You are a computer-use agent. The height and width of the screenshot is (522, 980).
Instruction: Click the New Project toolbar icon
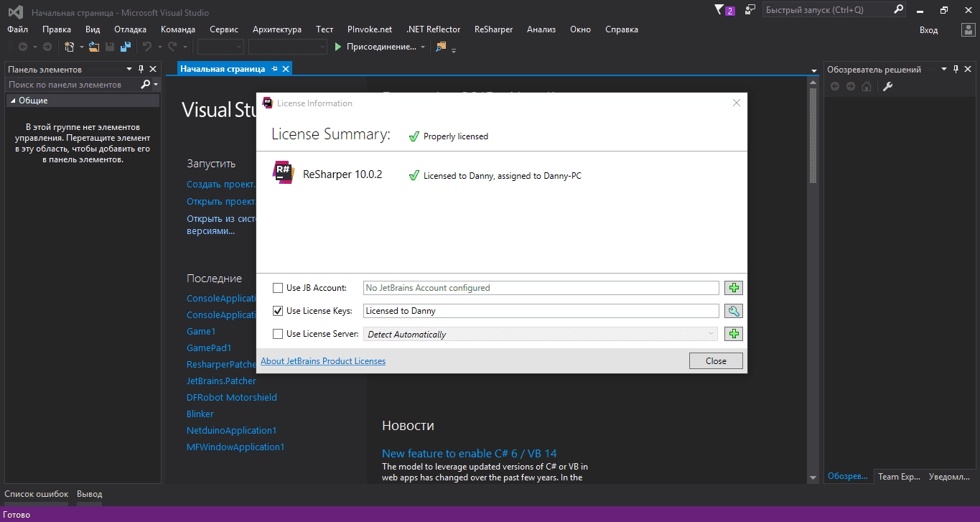tap(69, 47)
